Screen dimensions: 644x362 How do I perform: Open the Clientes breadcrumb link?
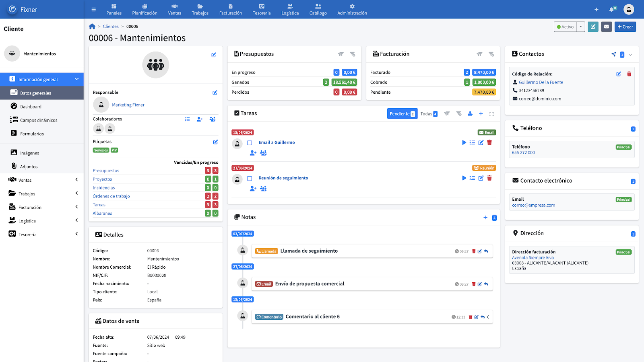pyautogui.click(x=111, y=27)
